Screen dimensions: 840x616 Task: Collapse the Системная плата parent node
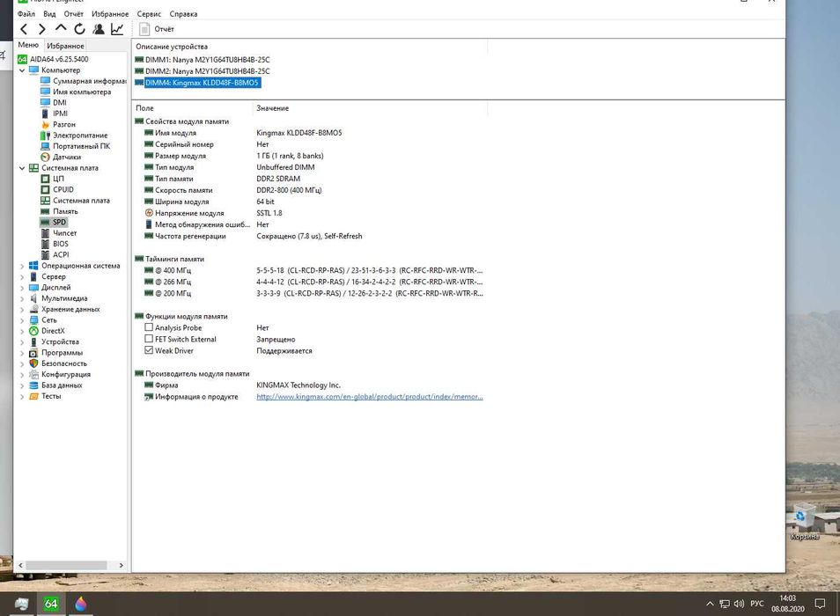(22, 168)
